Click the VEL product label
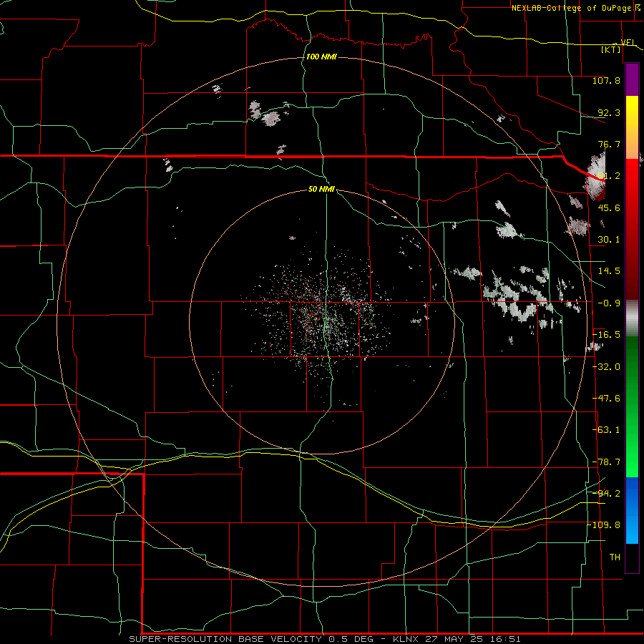Image resolution: width=644 pixels, height=644 pixels. click(628, 42)
